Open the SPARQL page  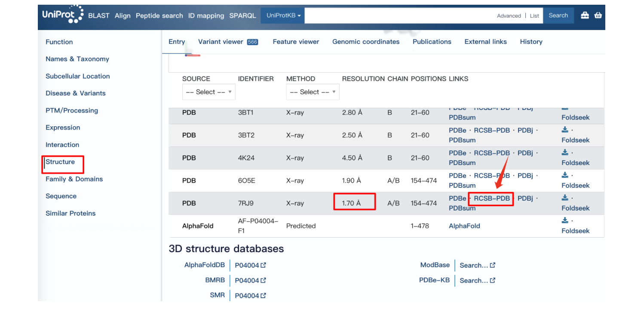[242, 15]
